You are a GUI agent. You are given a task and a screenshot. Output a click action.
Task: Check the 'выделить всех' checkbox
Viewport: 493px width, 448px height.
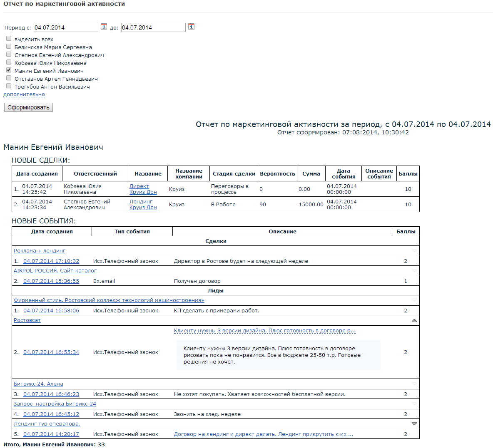pyautogui.click(x=9, y=39)
